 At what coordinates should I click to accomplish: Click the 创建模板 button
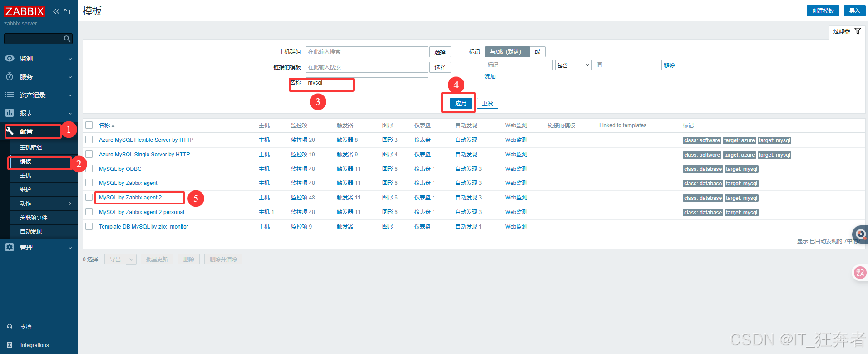pyautogui.click(x=823, y=11)
